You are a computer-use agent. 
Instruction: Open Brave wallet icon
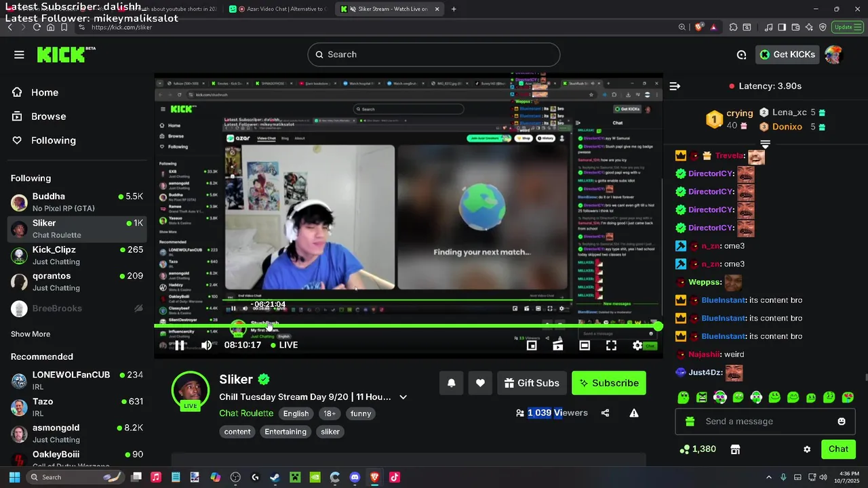pos(795,27)
